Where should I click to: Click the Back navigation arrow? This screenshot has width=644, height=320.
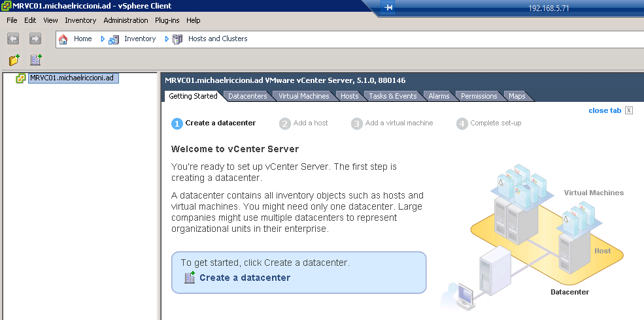tap(13, 39)
